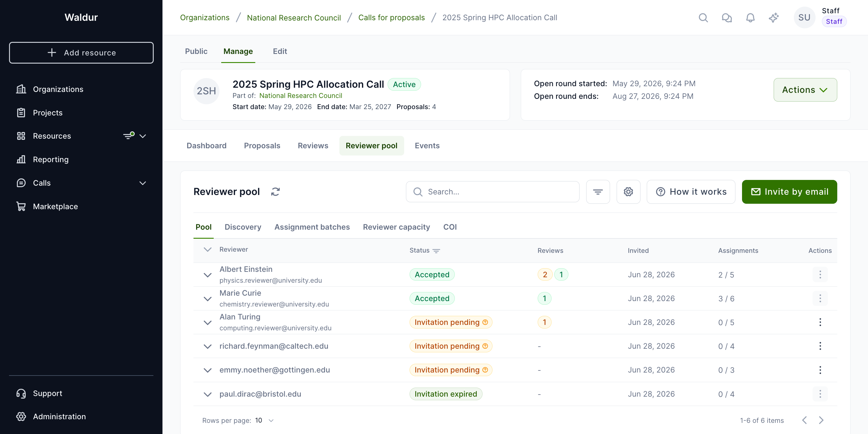This screenshot has width=868, height=434.
Task: Click the Invite by email button
Action: click(789, 192)
